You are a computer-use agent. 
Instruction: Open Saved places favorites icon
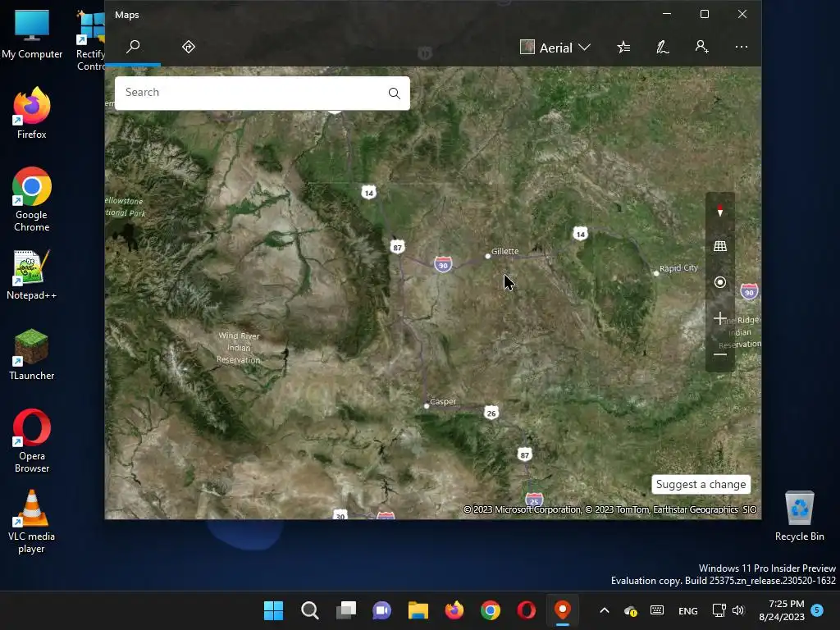[623, 47]
